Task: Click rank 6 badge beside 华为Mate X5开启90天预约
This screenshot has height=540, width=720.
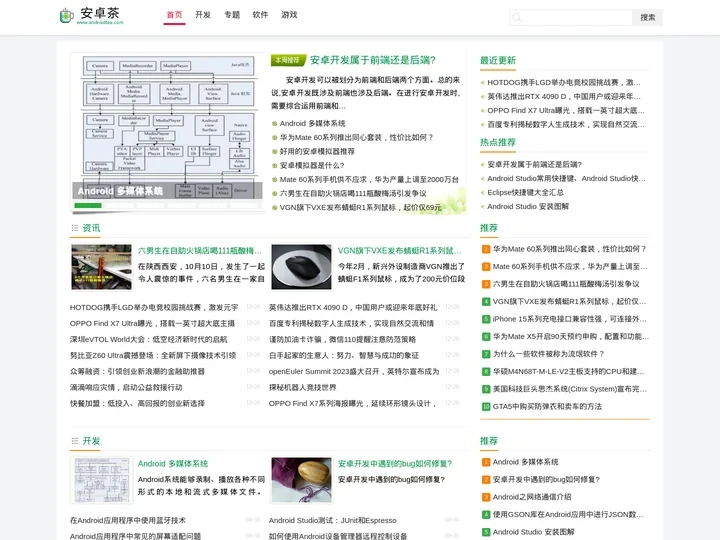Action: [x=486, y=337]
